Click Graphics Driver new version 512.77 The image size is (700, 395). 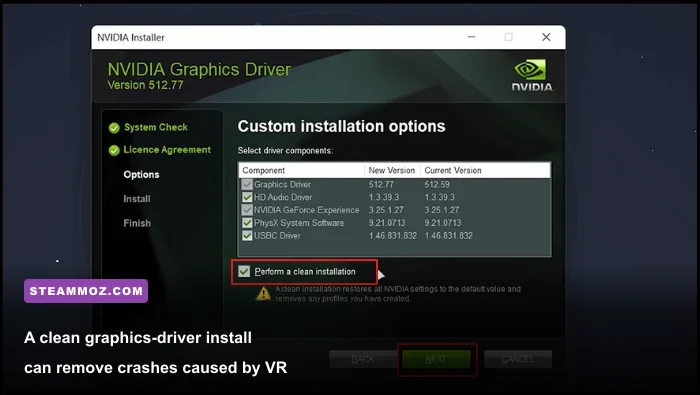click(381, 184)
